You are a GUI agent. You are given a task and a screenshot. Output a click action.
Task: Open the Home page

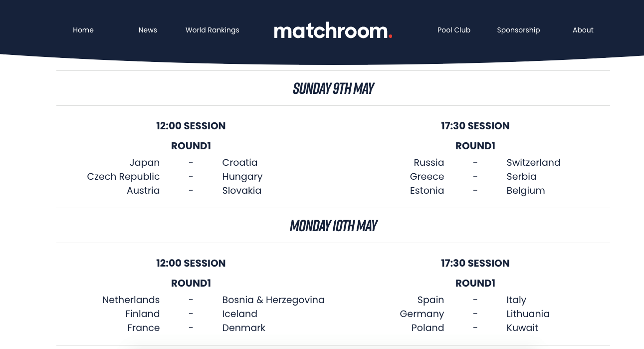point(83,30)
